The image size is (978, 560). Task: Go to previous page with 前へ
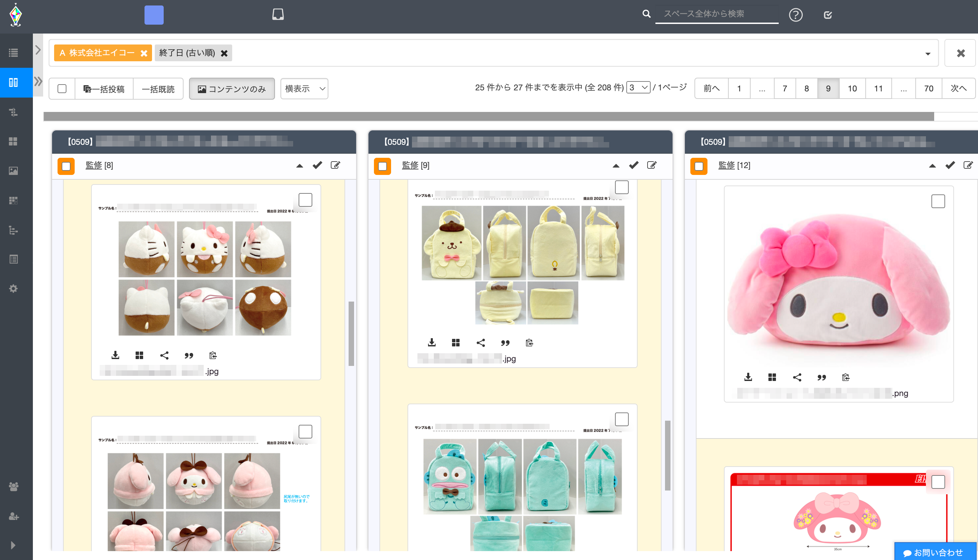coord(711,88)
